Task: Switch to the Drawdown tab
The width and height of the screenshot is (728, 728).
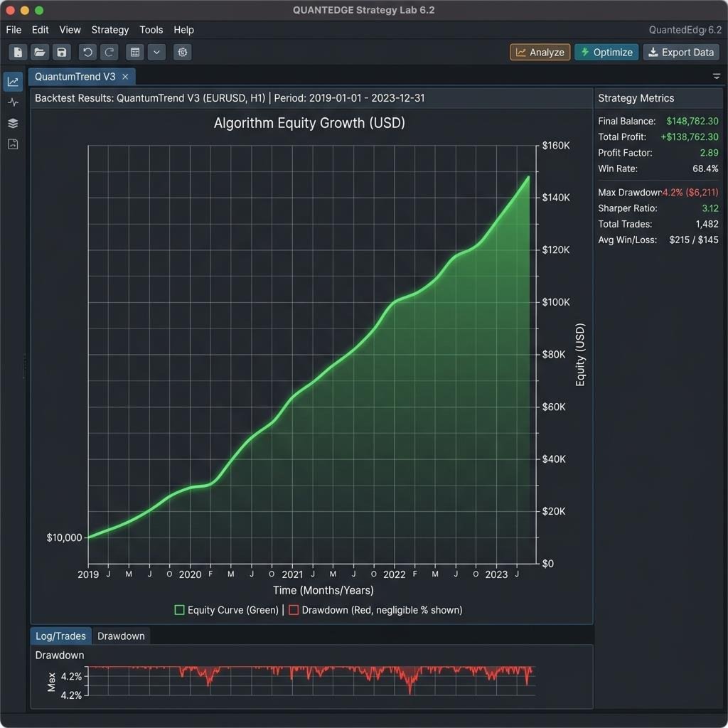Action: point(121,636)
